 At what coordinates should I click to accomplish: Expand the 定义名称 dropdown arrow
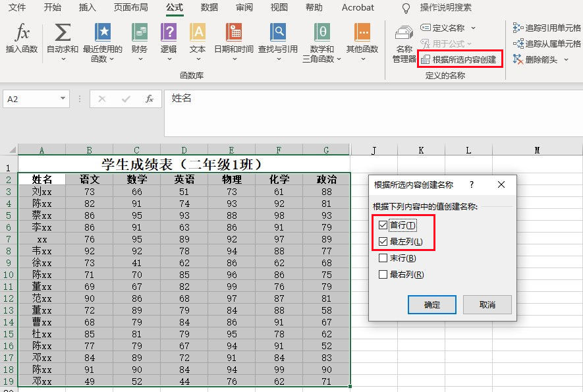click(473, 28)
